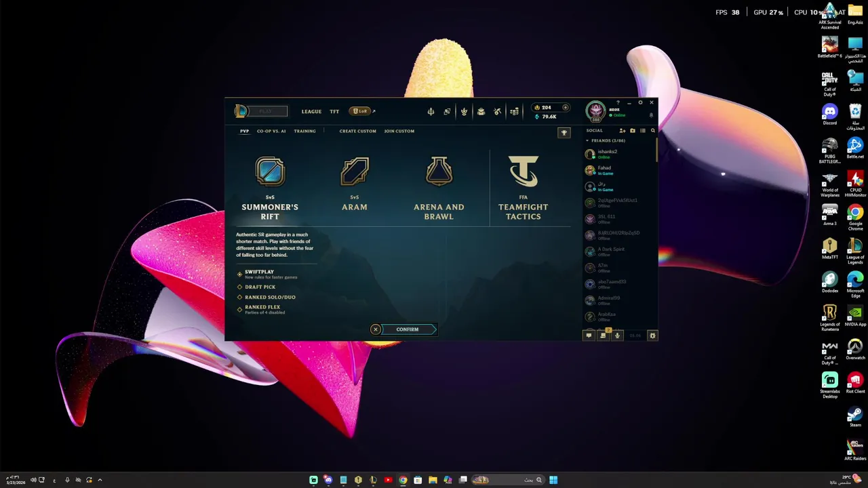Open the Store coins icon in the top bar

tap(515, 111)
